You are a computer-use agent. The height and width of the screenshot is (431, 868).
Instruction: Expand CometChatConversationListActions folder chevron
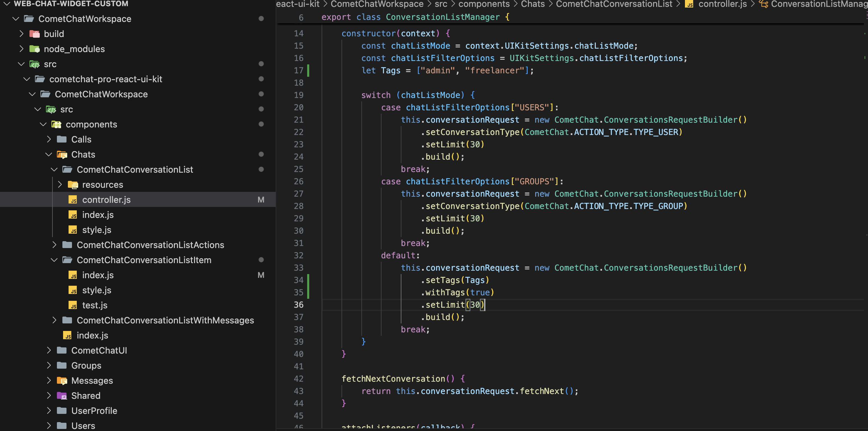click(54, 245)
